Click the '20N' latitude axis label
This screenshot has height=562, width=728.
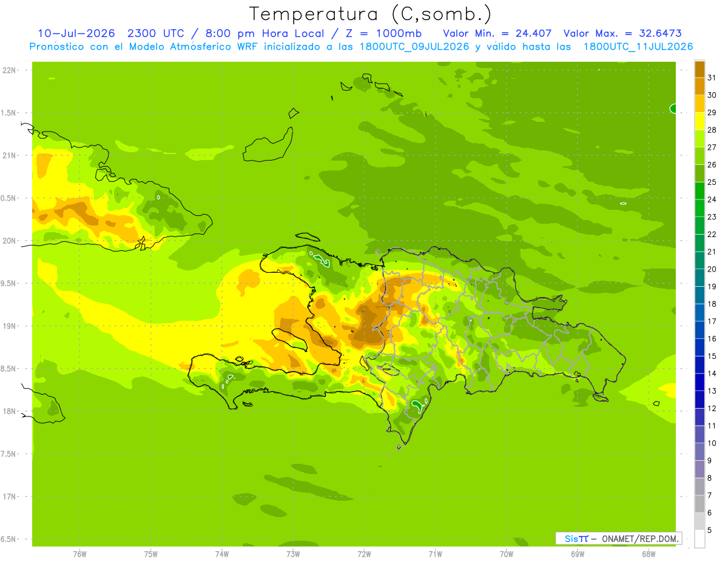[8, 241]
